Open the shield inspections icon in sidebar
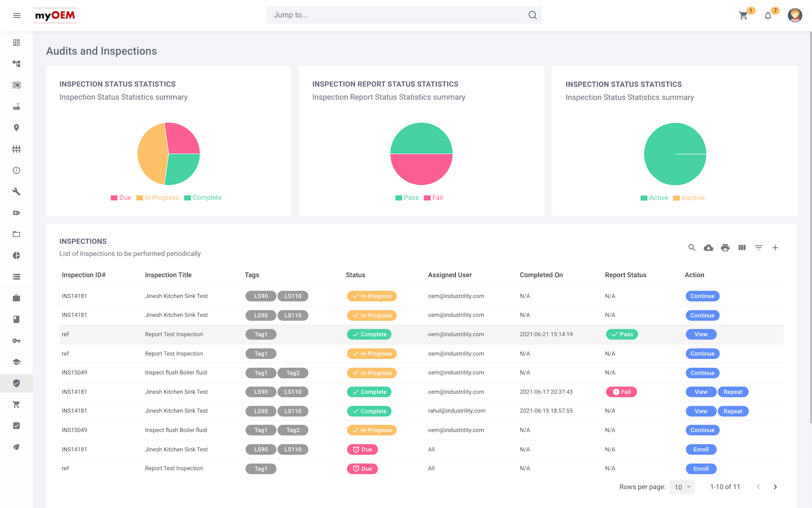 (16, 383)
